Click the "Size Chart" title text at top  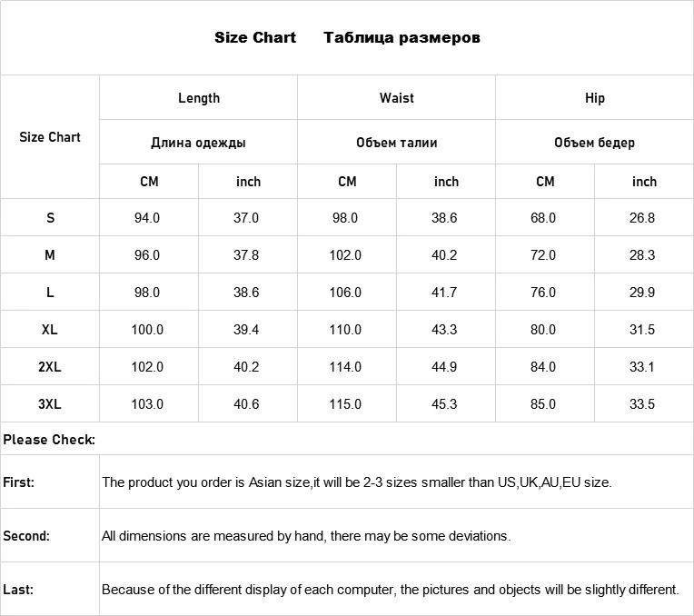(255, 38)
